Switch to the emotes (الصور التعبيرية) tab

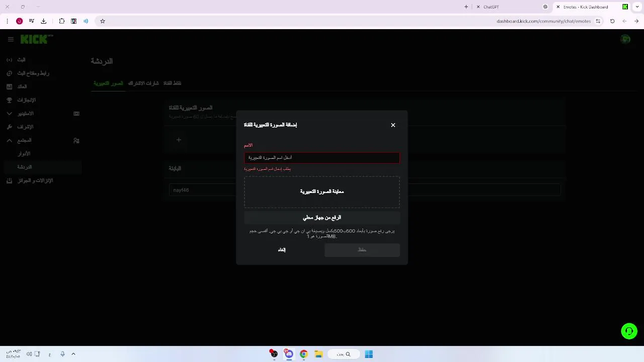108,83
